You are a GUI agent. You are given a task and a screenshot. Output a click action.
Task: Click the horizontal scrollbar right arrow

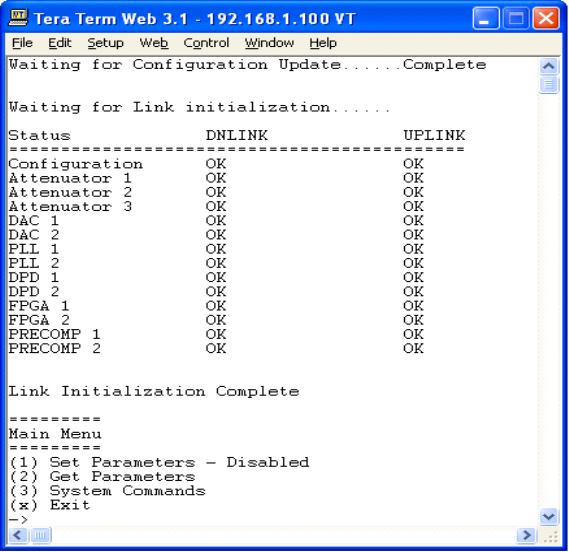tap(527, 535)
